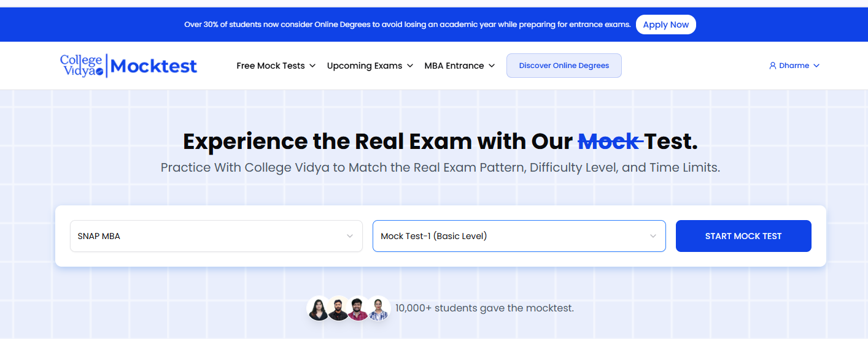Click the chevron beside MBA Entrance
This screenshot has height=339, width=868.
(492, 66)
